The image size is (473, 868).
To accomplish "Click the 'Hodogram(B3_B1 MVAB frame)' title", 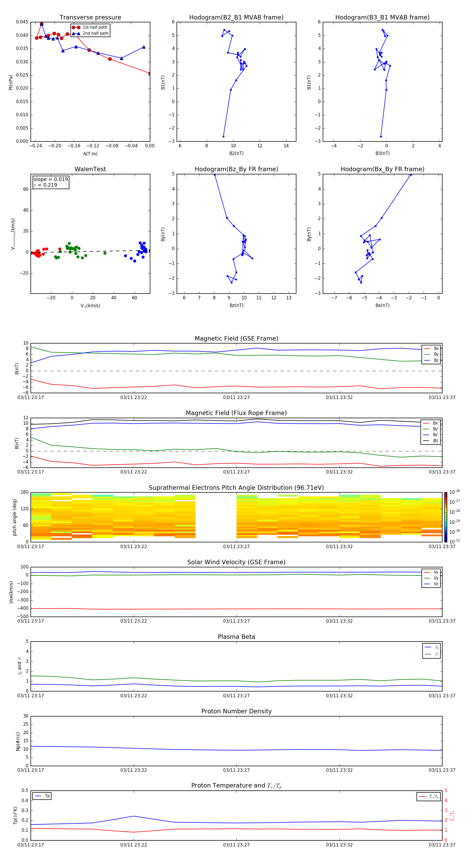I will click(x=382, y=17).
